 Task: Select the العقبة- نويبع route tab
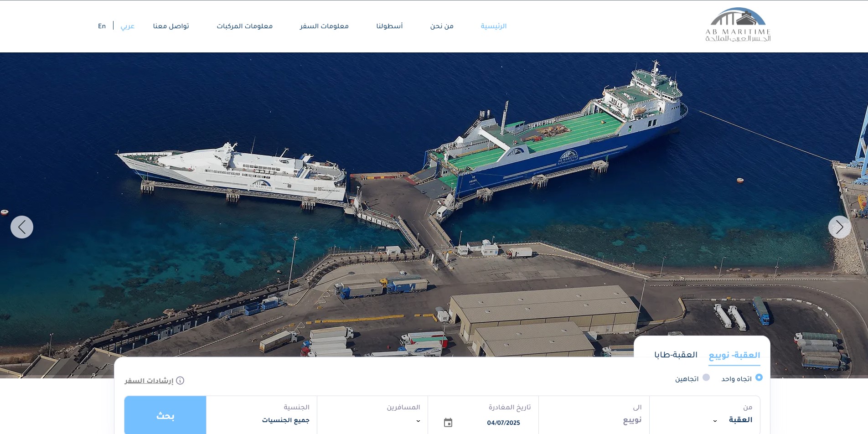coord(734,356)
